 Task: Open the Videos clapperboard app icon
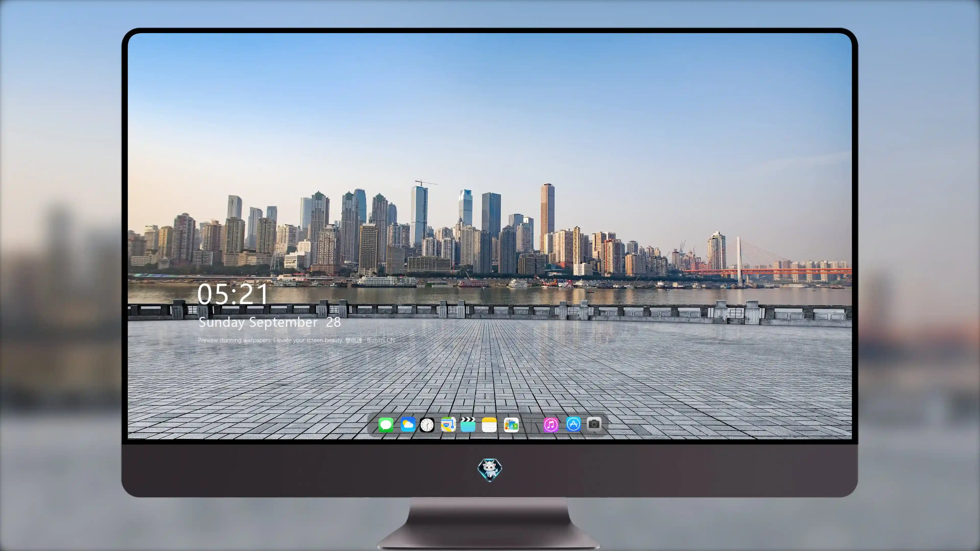(x=468, y=424)
